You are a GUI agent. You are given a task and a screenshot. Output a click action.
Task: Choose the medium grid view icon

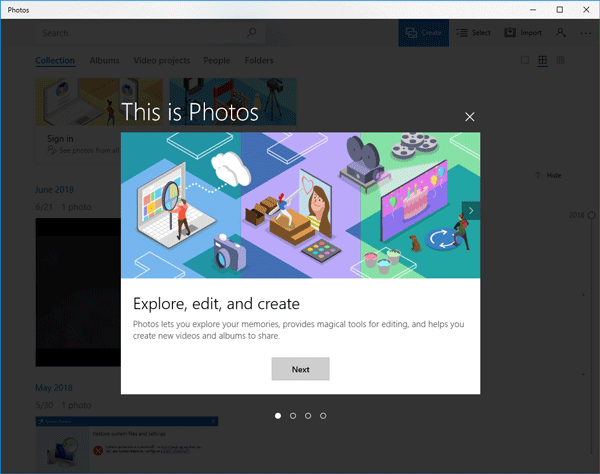pyautogui.click(x=543, y=60)
